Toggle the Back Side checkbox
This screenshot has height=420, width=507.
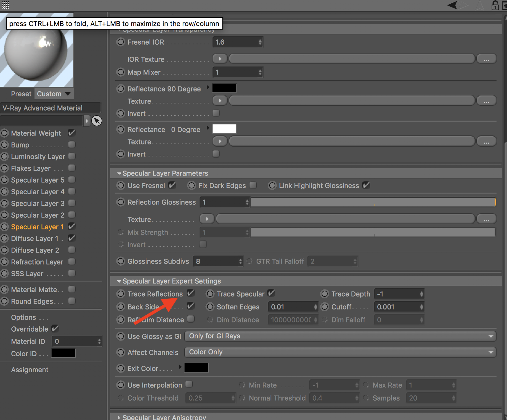(191, 306)
